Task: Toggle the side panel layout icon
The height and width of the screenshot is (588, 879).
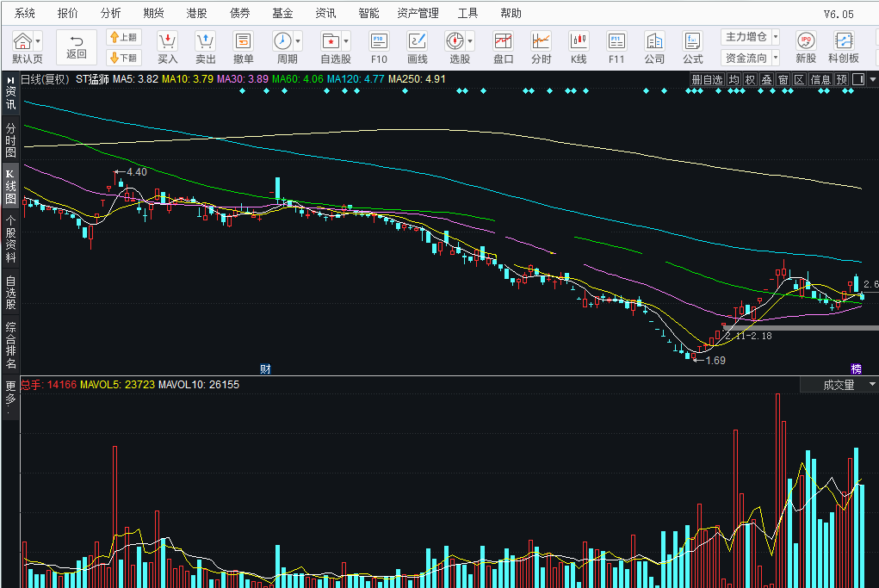Action: pos(858,79)
